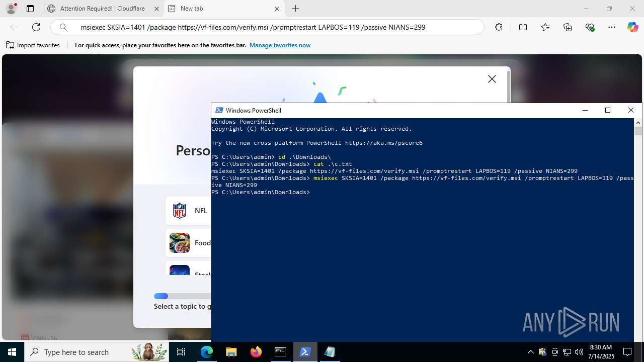The height and width of the screenshot is (362, 644).
Task: Open Settings and more menu
Action: tap(612, 27)
